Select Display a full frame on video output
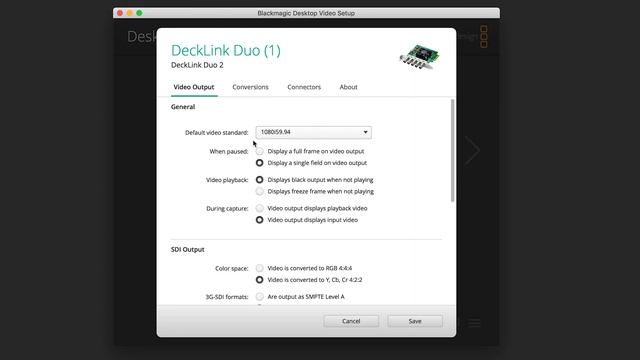 click(x=260, y=151)
